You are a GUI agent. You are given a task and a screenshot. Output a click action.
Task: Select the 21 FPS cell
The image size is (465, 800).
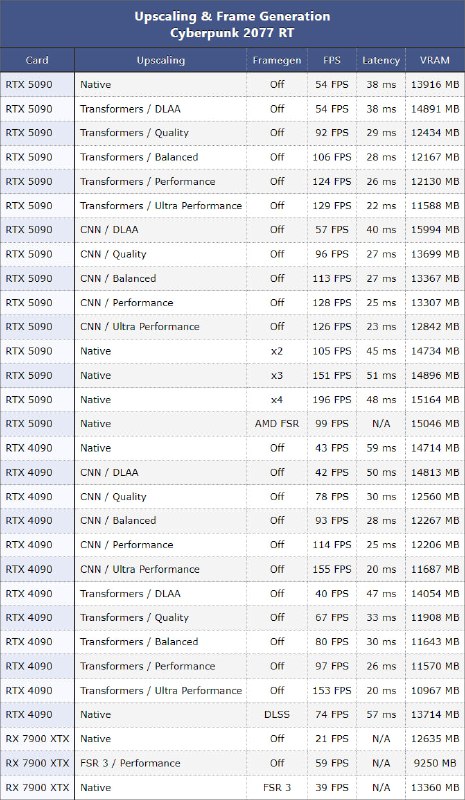pyautogui.click(x=332, y=738)
